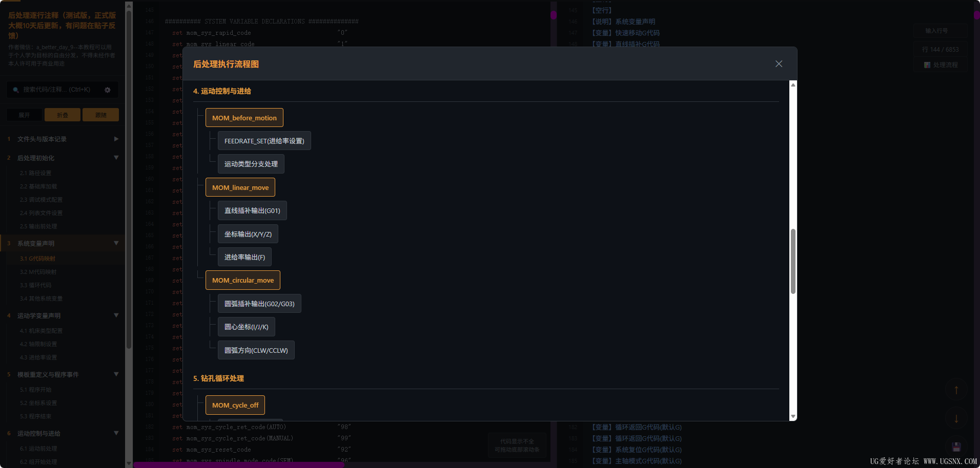980x468 pixels.
Task: Click dialog scrollbar up arrow
Action: click(793, 85)
